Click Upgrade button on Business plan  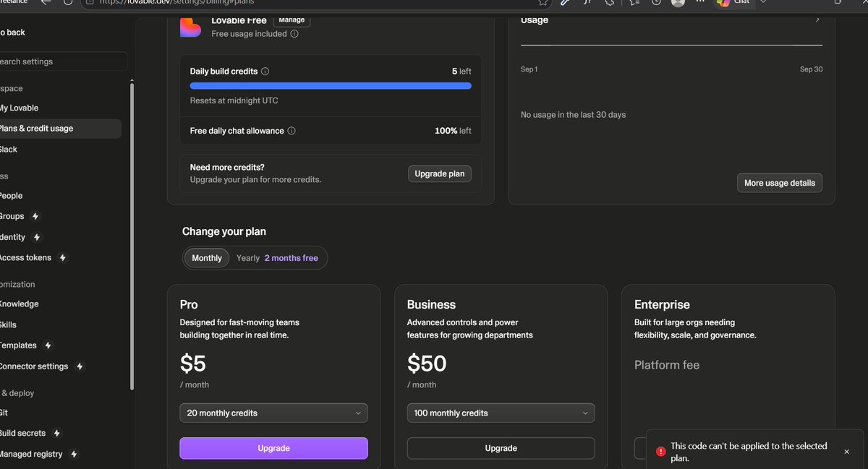pos(501,448)
